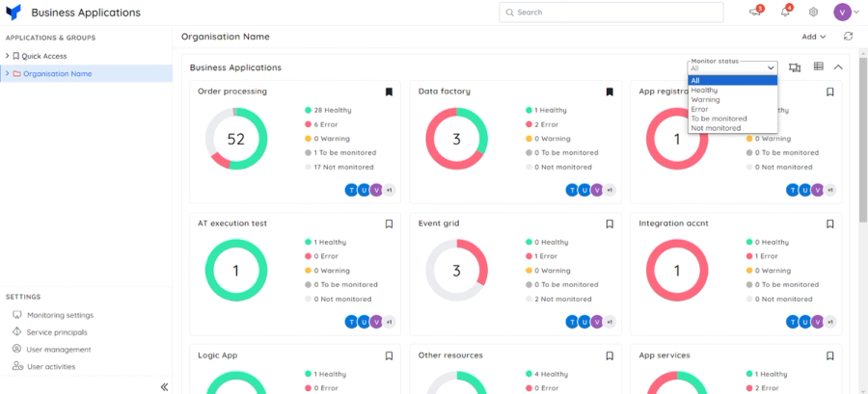Click 17 Not monitored legend entry

tap(339, 167)
